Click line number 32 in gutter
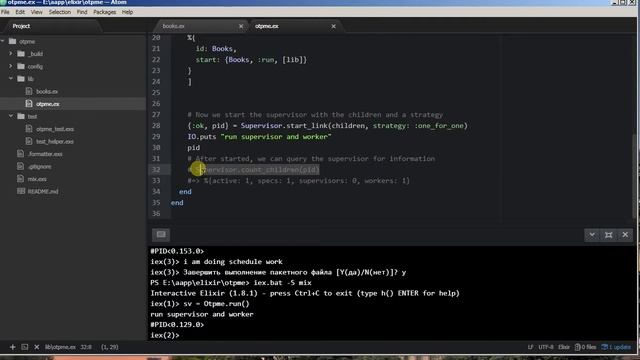Image resolution: width=640 pixels, height=360 pixels. pyautogui.click(x=156, y=169)
